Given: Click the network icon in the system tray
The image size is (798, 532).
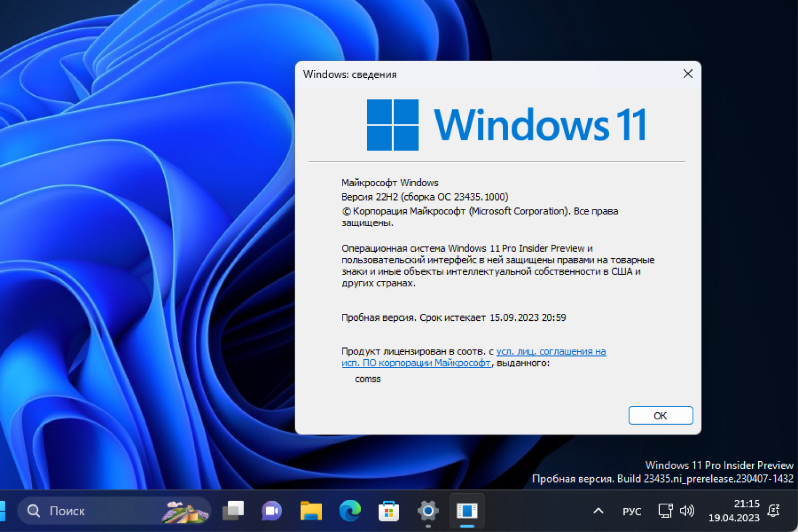Looking at the screenshot, I should click(x=665, y=511).
